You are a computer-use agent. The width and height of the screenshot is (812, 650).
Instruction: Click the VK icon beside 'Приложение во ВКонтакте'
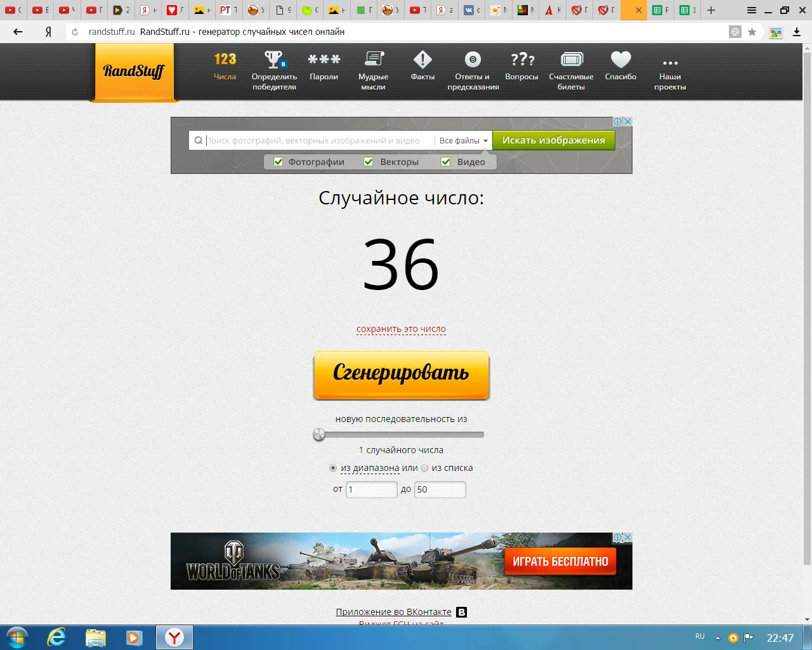point(462,613)
